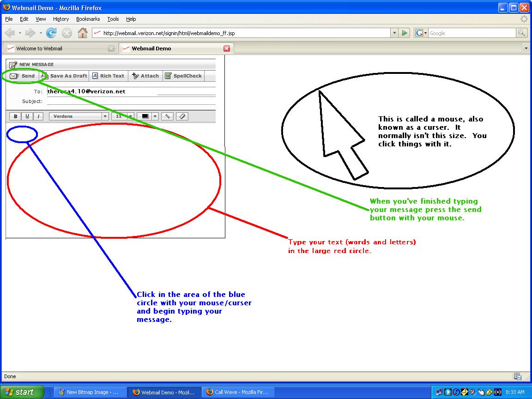Open the Verdana font dropdown
Viewport: 532px width, 399px height.
[79, 116]
